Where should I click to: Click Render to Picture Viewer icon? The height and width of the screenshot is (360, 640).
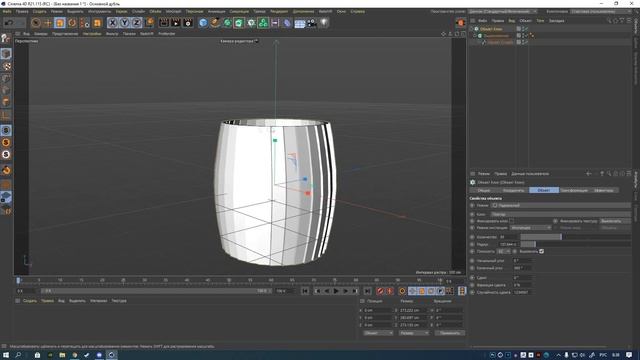point(176,23)
